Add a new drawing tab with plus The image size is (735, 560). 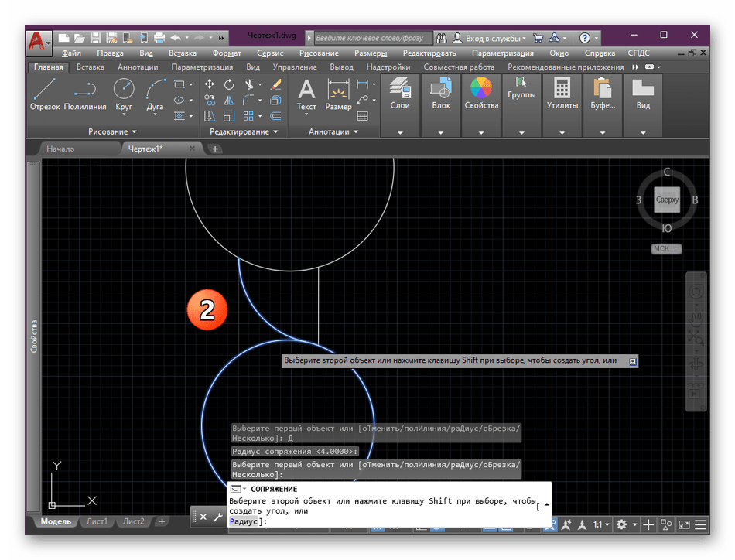214,149
